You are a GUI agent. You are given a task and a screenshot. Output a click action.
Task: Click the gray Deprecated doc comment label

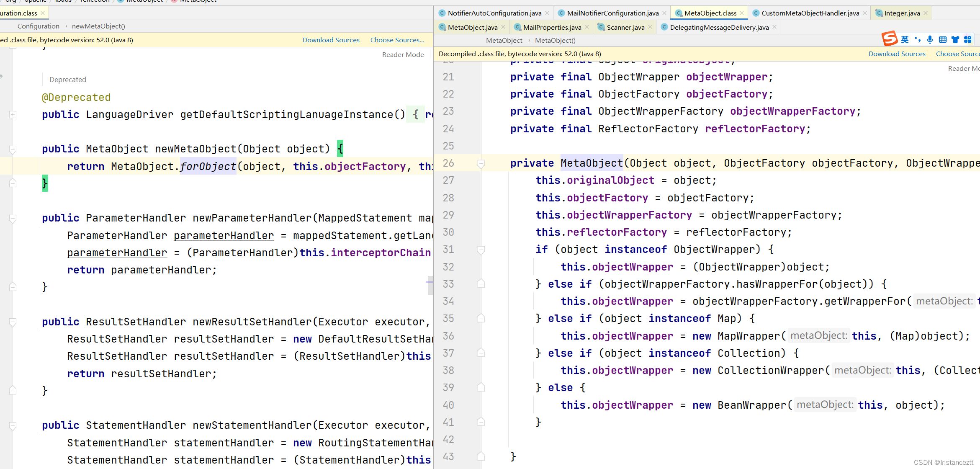(67, 80)
